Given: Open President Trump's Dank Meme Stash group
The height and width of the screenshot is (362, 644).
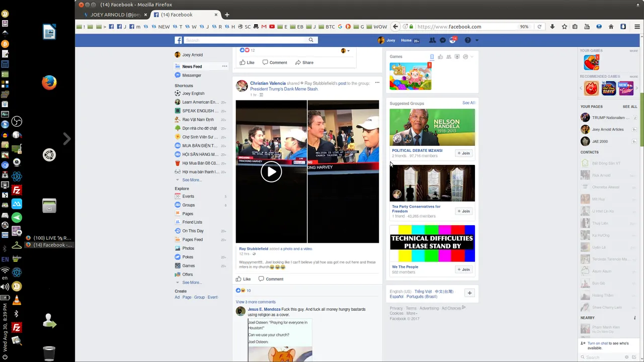Looking at the screenshot, I should [284, 89].
